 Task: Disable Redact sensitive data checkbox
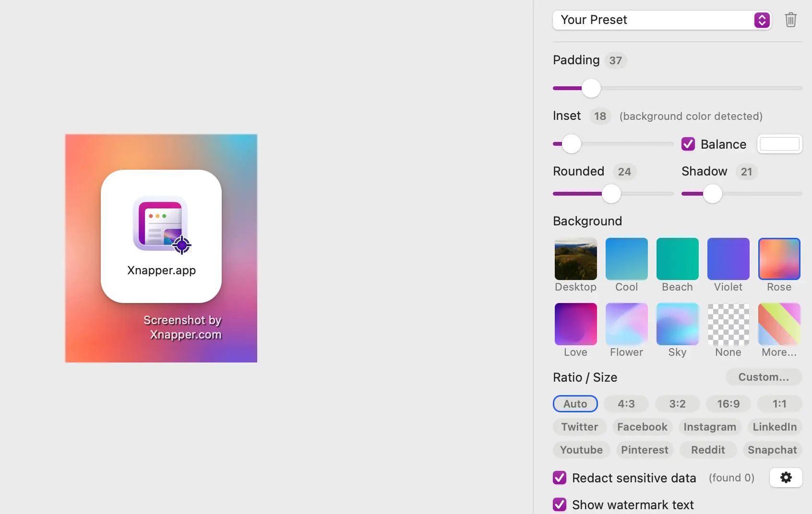pyautogui.click(x=560, y=478)
